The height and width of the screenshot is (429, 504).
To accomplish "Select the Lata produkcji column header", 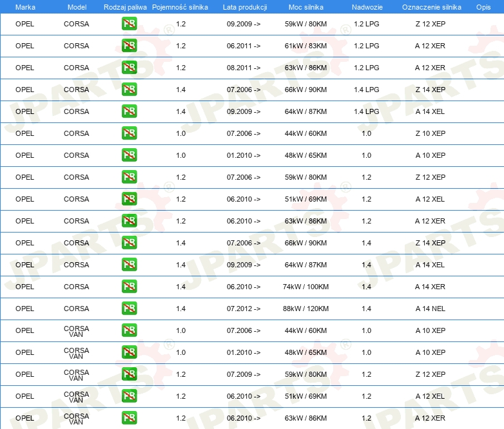I will [245, 6].
